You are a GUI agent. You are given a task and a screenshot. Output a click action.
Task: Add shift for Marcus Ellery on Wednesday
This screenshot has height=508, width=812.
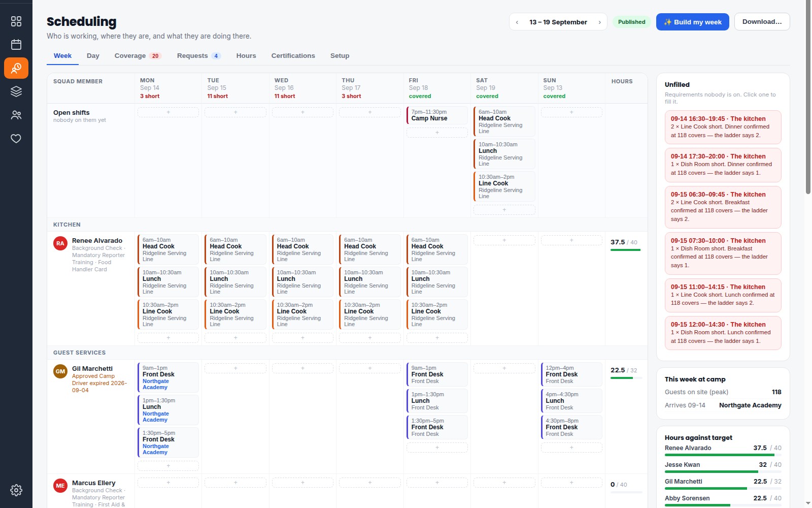pos(302,483)
